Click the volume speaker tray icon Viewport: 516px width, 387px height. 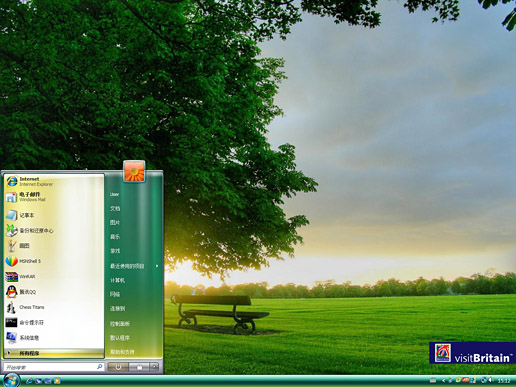(x=491, y=380)
